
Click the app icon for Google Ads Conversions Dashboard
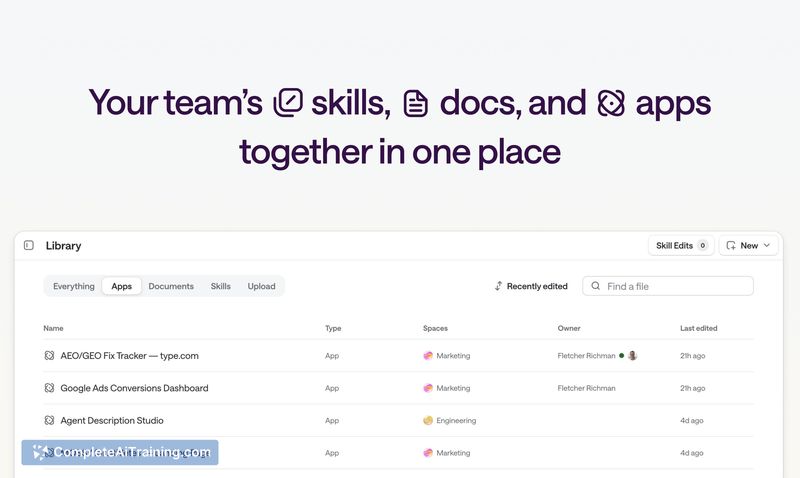pos(49,388)
